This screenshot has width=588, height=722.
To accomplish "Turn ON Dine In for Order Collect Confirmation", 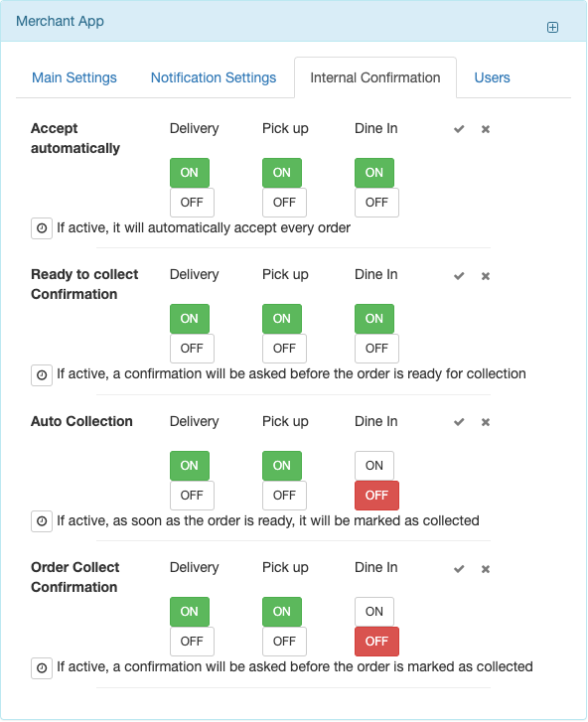I will pos(373,612).
